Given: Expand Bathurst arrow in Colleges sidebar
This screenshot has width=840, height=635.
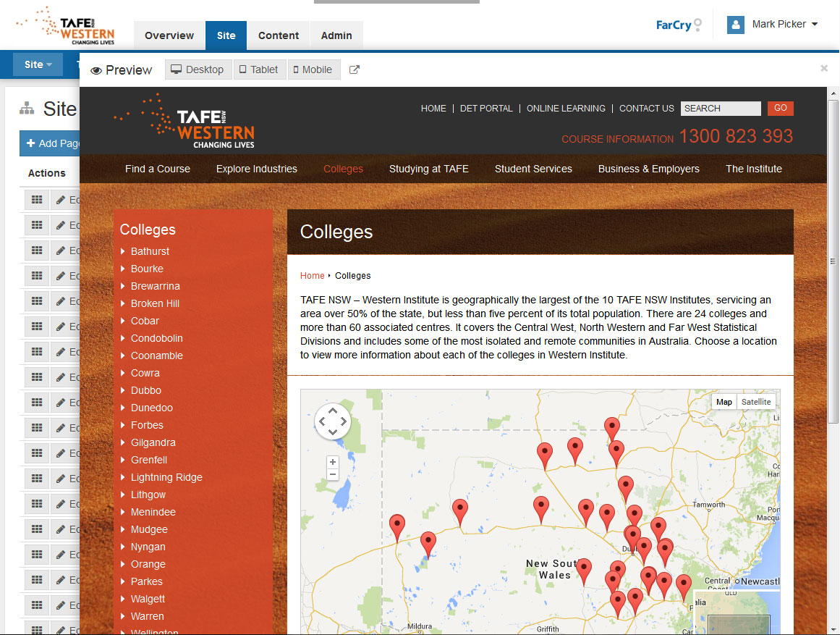Looking at the screenshot, I should tap(123, 251).
